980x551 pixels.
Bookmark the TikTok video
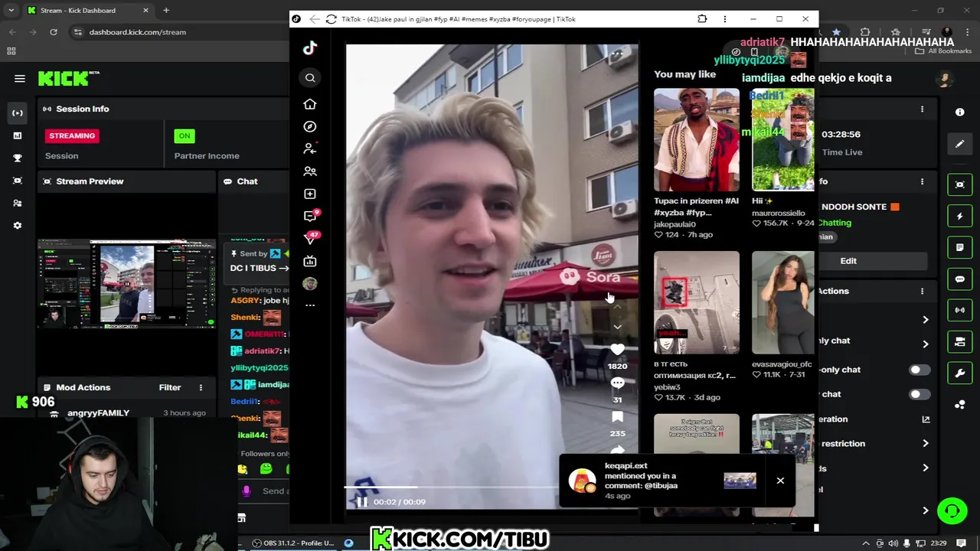click(617, 417)
